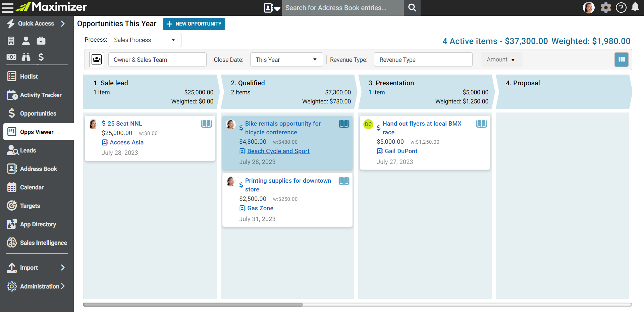Open the user profile avatar menu

click(x=589, y=7)
